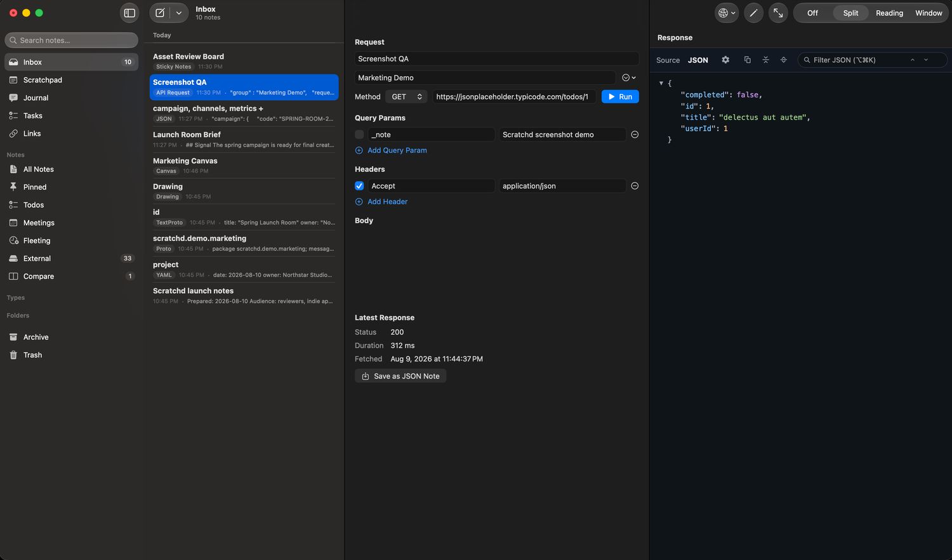The image size is (952, 560).
Task: Remove the Accept header row
Action: coord(635,186)
